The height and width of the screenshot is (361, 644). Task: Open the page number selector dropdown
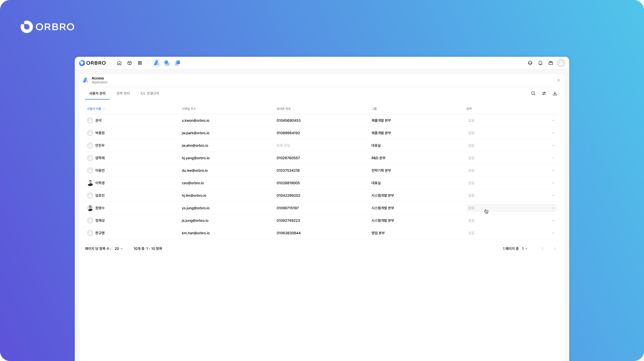[525, 249]
